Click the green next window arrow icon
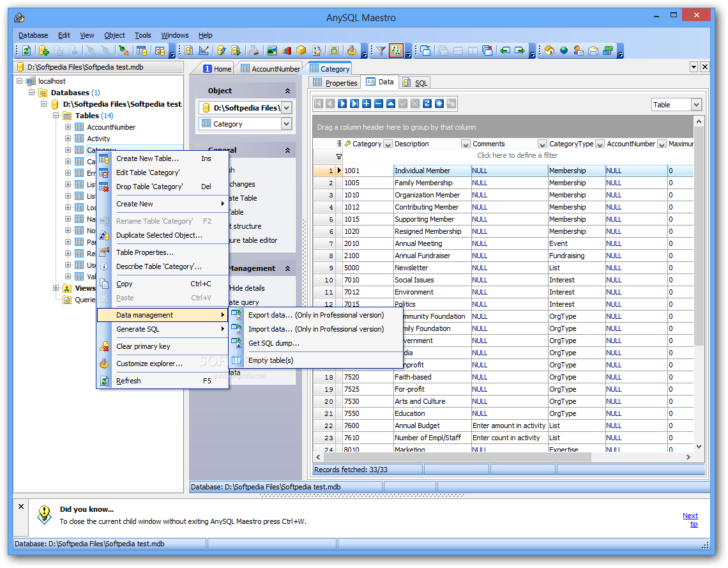Image resolution: width=728 pixels, height=568 pixels. [x=520, y=50]
